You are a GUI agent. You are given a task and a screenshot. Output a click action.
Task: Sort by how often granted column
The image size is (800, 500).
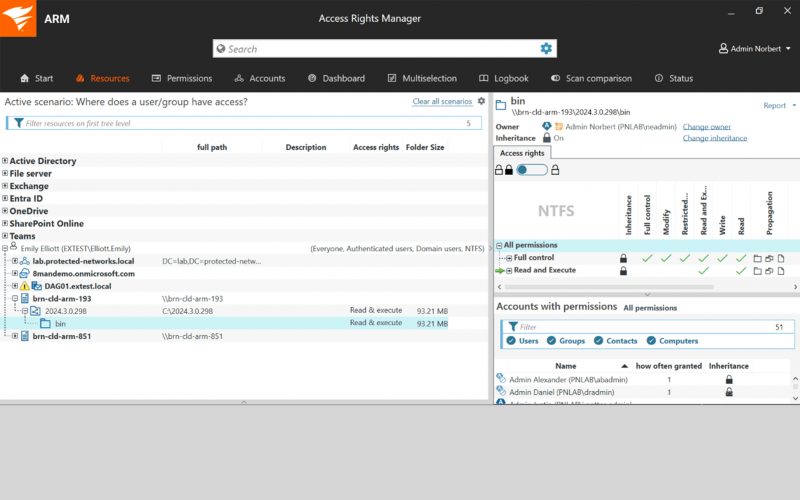668,366
